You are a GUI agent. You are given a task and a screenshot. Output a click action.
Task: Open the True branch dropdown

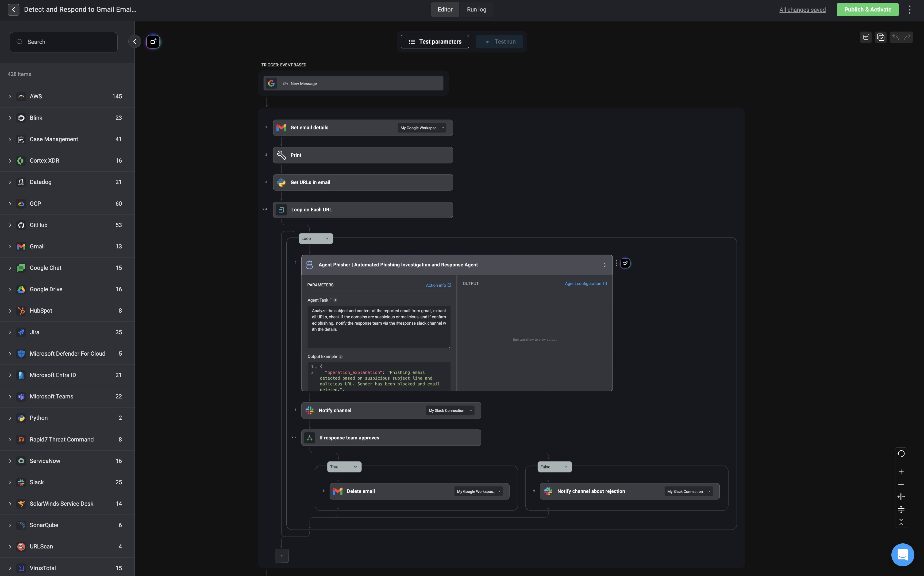(344, 467)
